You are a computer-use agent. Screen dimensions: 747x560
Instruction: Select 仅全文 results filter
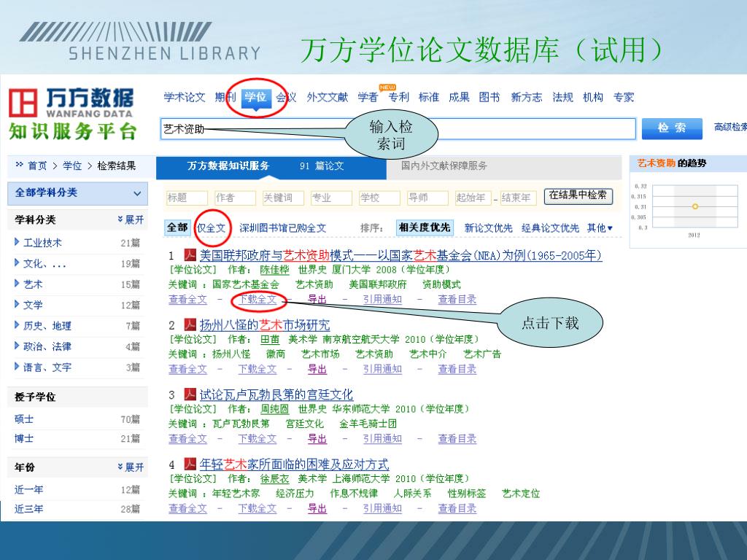point(212,228)
